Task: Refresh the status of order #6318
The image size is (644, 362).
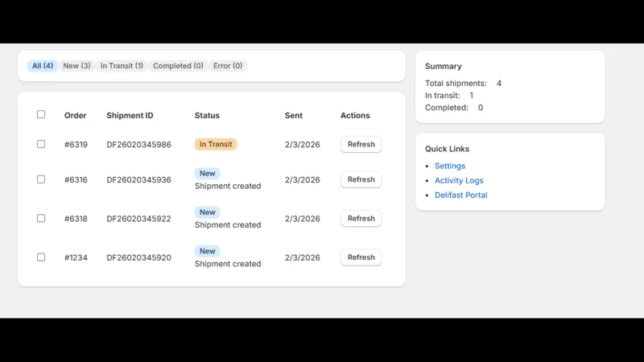Action: click(361, 219)
